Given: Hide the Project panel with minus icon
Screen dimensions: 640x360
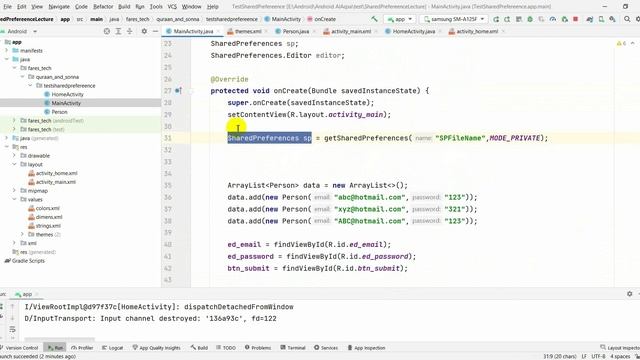Looking at the screenshot, I should 155,31.
